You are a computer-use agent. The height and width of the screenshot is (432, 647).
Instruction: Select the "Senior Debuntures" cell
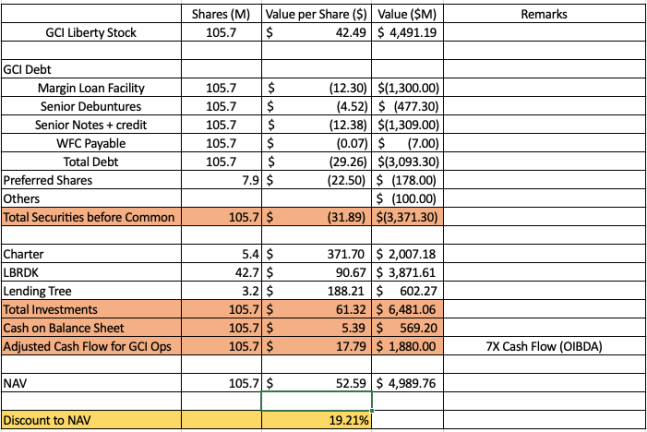click(x=92, y=105)
